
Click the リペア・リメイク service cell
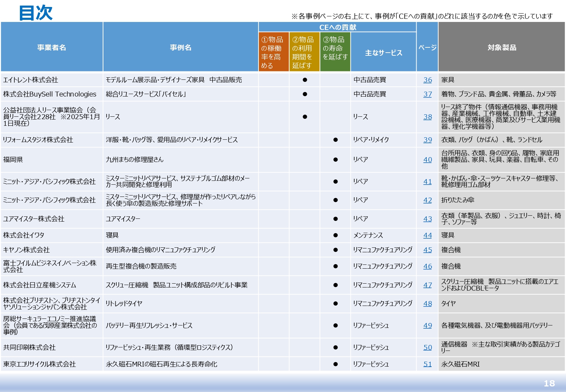point(383,140)
